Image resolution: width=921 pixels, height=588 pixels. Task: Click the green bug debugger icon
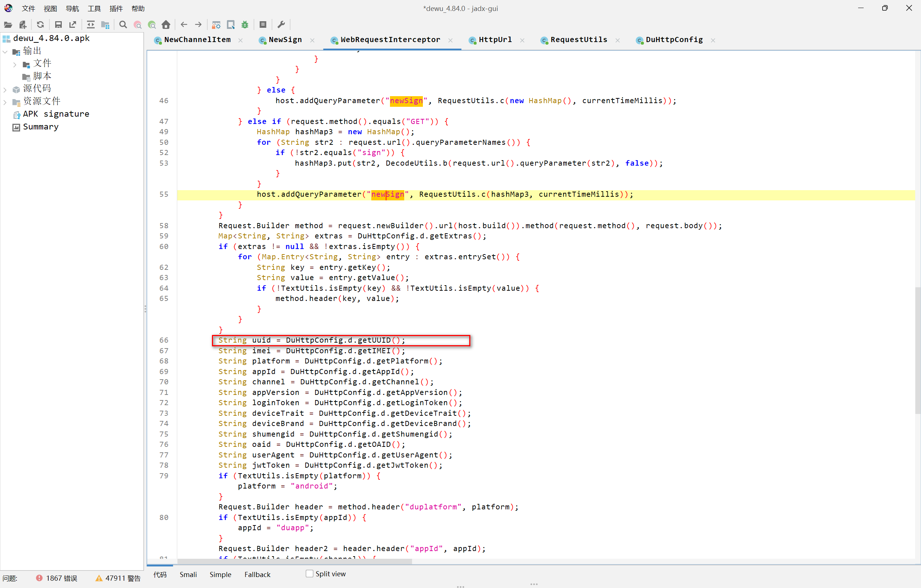click(245, 25)
